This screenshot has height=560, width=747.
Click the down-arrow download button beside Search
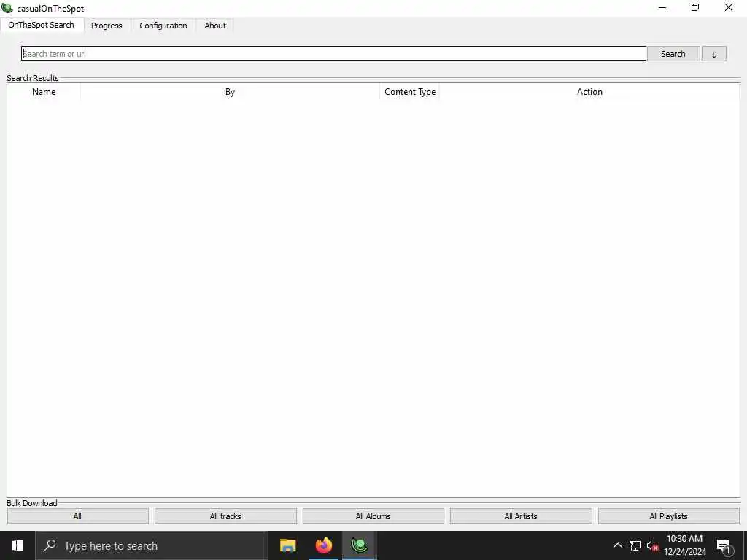click(x=713, y=54)
